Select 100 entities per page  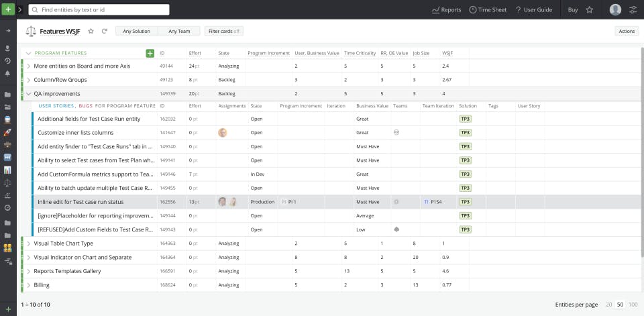[633, 305]
